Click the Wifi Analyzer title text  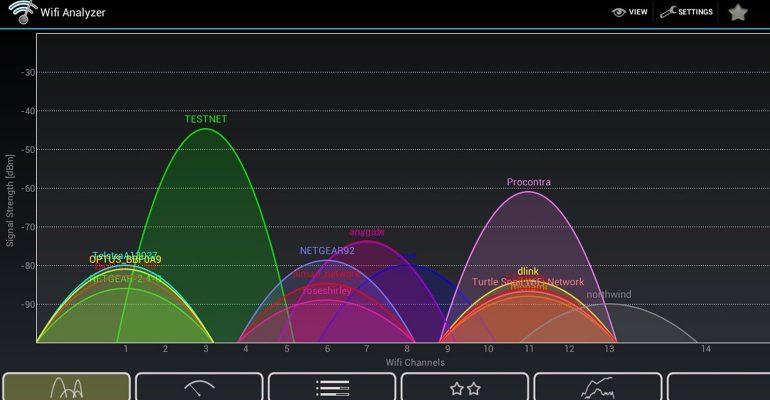(x=73, y=13)
